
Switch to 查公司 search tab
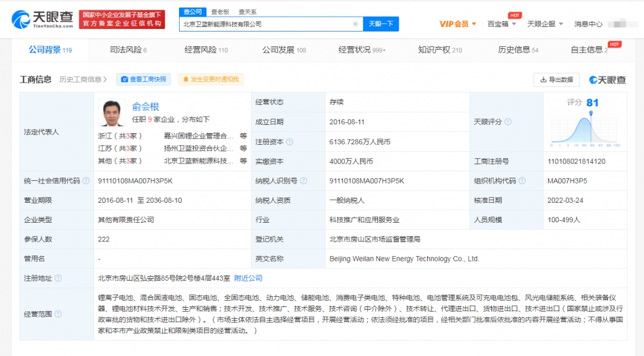pyautogui.click(x=193, y=12)
